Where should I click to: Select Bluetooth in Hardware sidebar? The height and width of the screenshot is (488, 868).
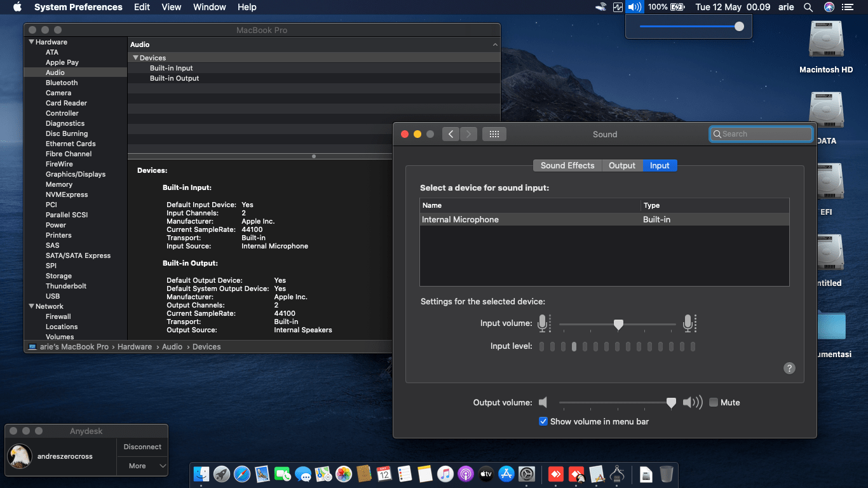click(62, 83)
